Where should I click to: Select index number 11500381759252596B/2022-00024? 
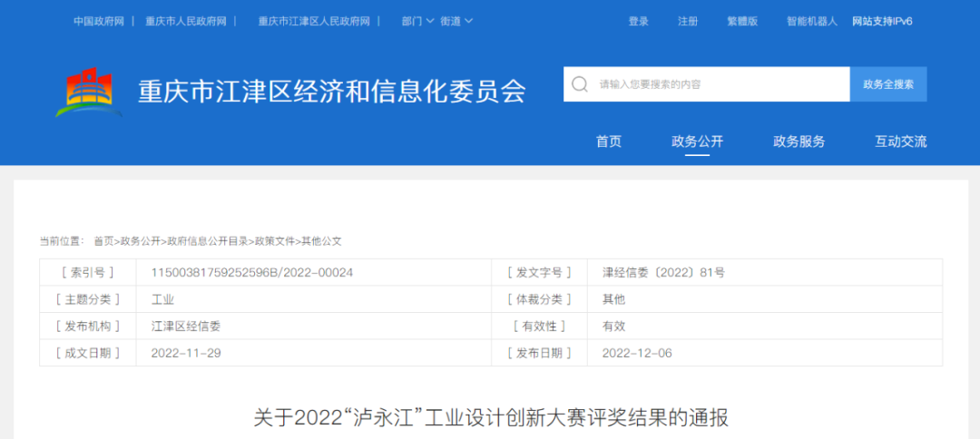click(252, 273)
